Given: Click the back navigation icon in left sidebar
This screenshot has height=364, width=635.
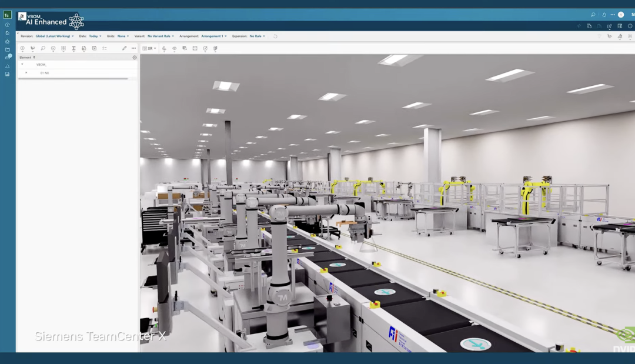Looking at the screenshot, I should click(7, 25).
